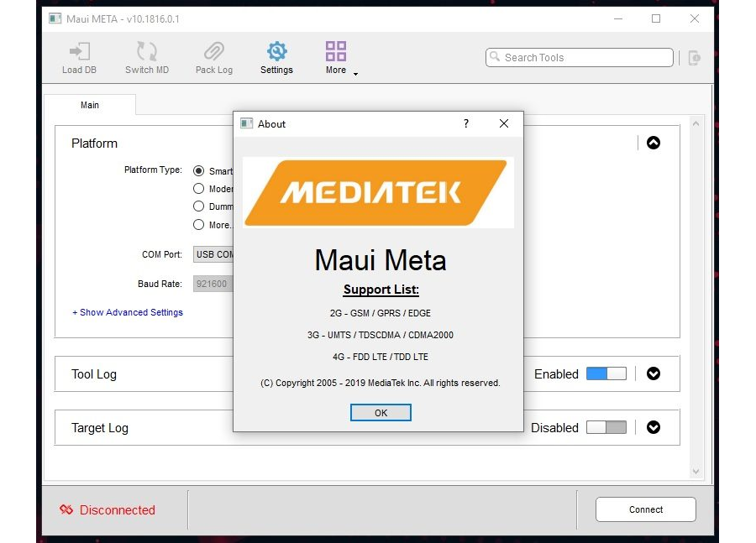This screenshot has width=756, height=543.
Task: Choose the More... platform radio button
Action: click(x=199, y=224)
